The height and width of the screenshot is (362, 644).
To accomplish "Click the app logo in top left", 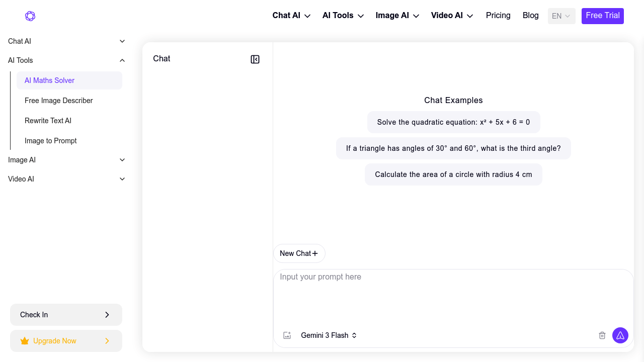I will pyautogui.click(x=30, y=16).
